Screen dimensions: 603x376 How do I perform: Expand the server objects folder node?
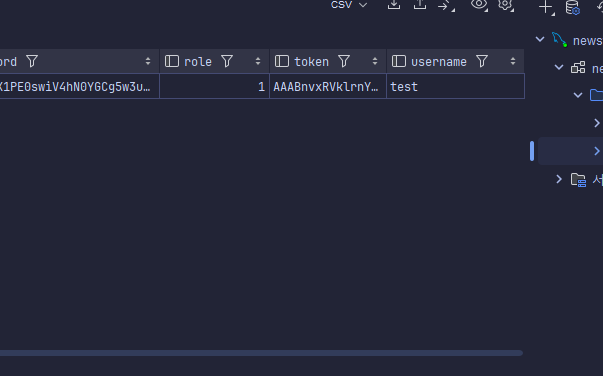tap(559, 179)
